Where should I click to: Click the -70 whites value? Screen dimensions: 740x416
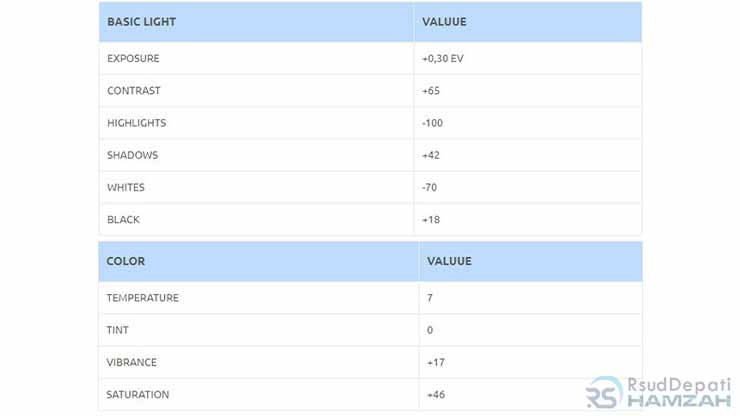coord(429,187)
